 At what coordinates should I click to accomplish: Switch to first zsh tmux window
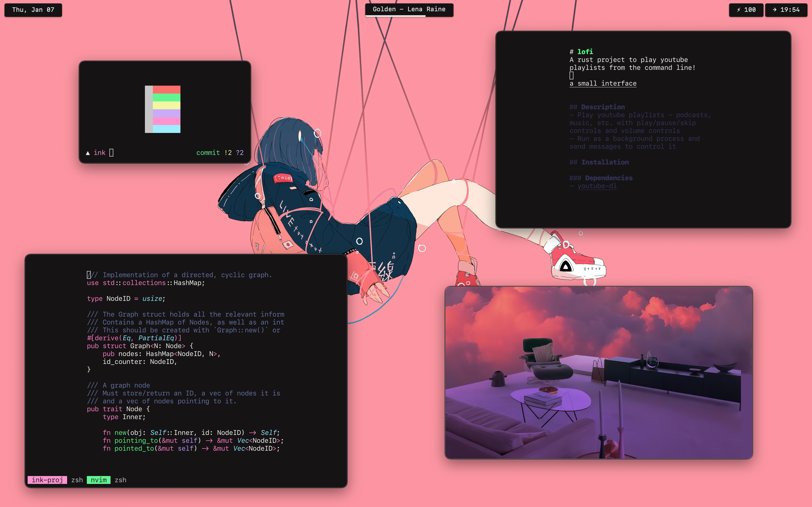point(77,480)
